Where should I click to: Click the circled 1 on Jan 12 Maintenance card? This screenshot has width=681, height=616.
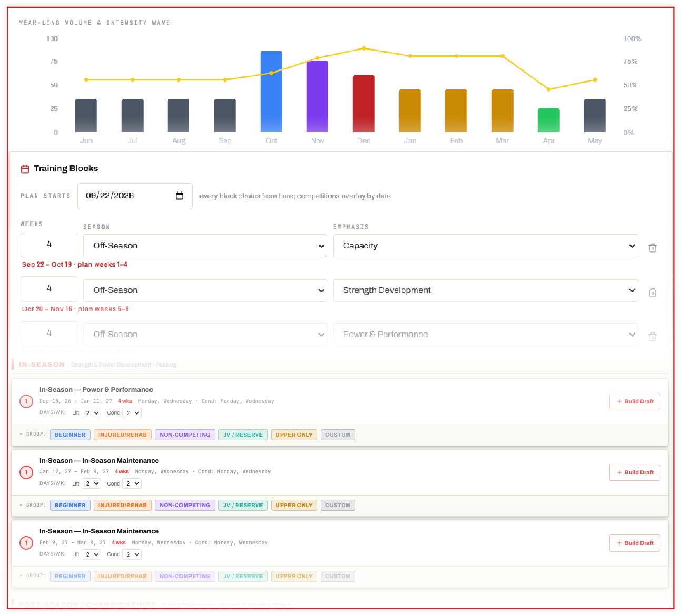click(26, 472)
